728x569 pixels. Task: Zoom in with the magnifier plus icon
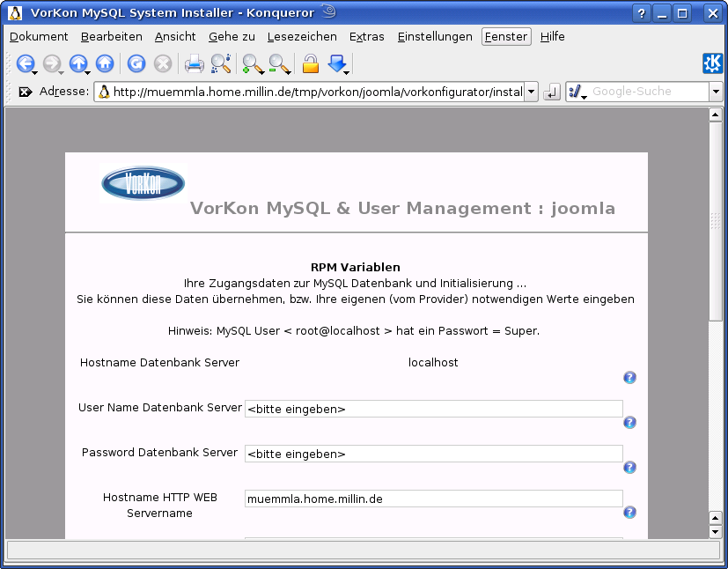tap(253, 63)
